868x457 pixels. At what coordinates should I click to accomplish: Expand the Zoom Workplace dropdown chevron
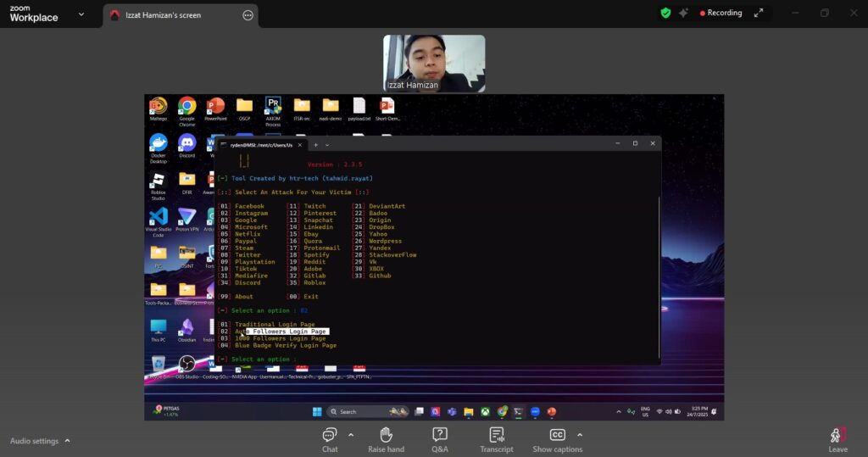pos(81,14)
